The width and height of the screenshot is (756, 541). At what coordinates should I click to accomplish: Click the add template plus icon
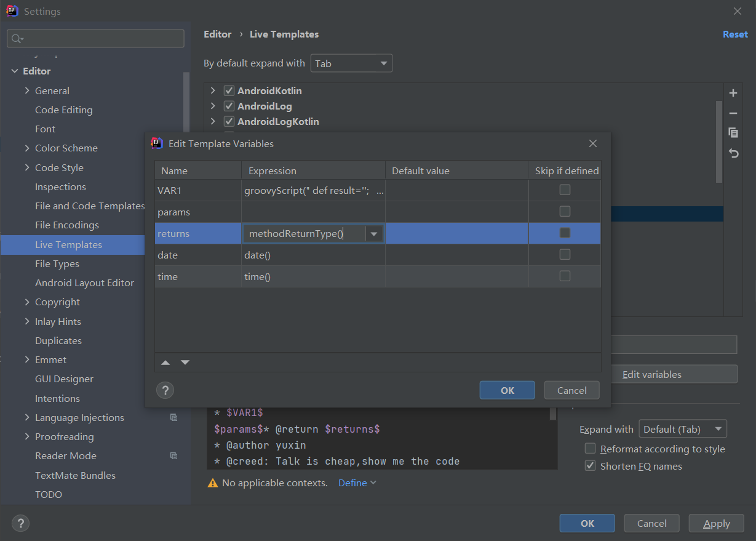[x=733, y=94]
